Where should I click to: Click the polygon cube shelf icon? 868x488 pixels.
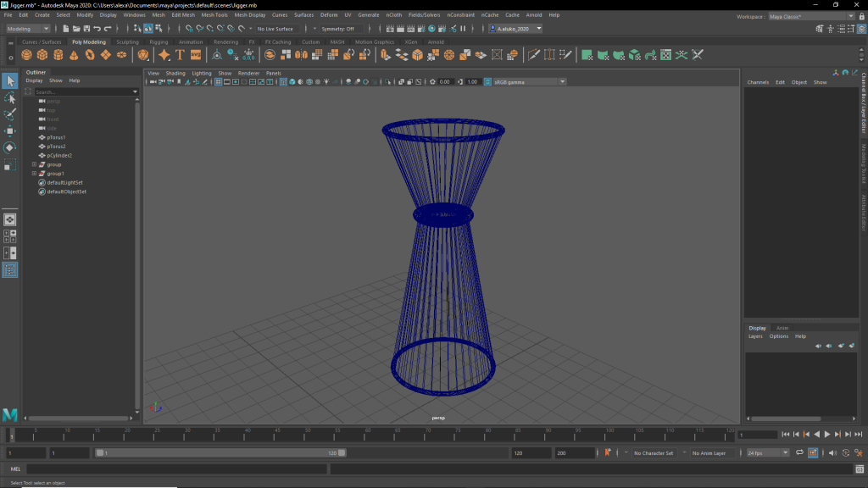pyautogui.click(x=42, y=55)
